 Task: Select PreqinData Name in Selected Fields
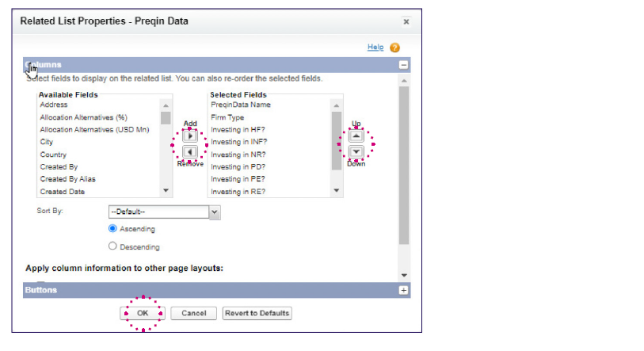coord(241,105)
